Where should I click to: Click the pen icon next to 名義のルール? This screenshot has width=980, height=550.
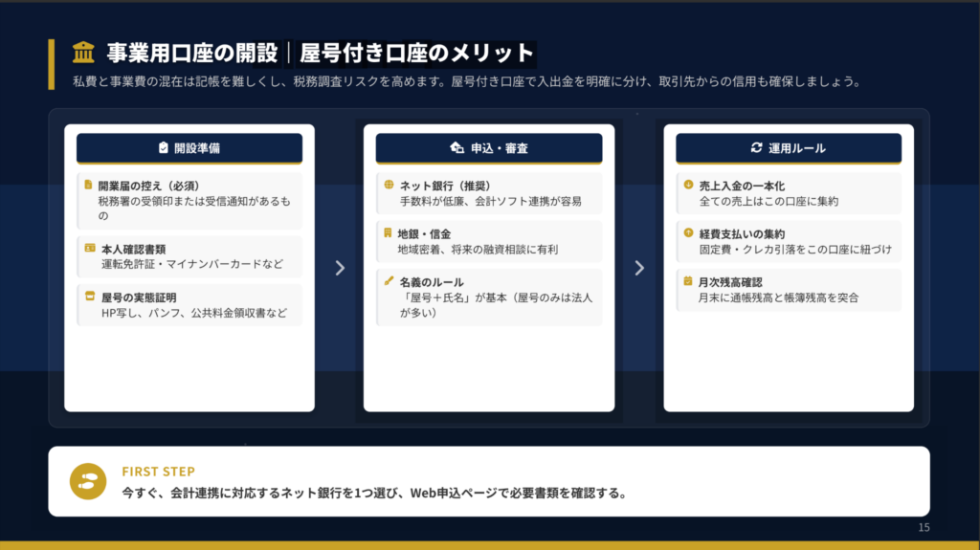388,282
